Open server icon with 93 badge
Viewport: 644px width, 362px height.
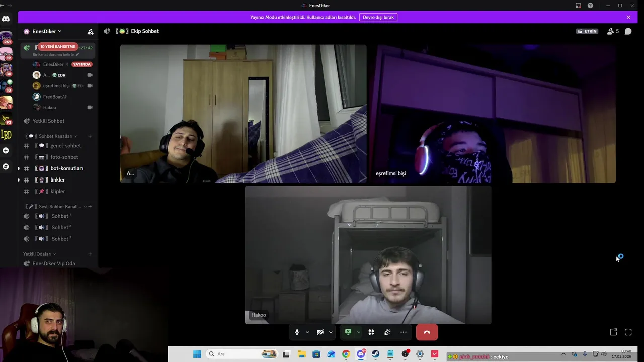tap(6, 119)
